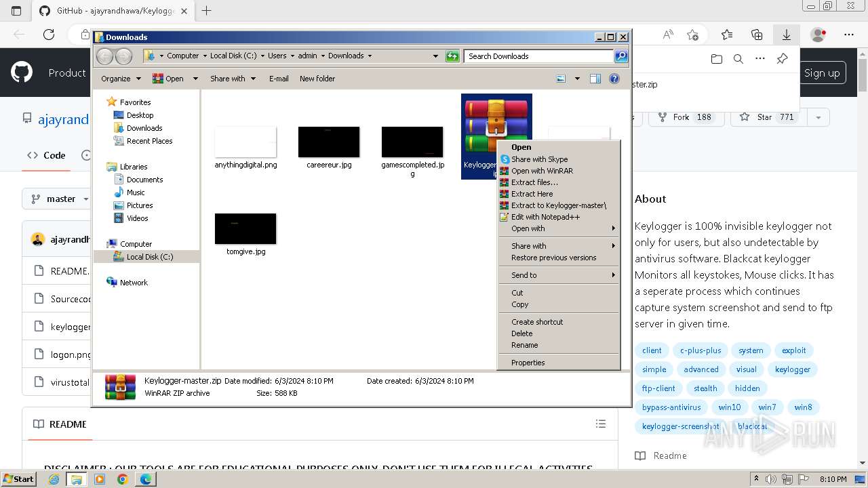Expand Share with dropdown in toolbar
Viewport: 868px width, 488px height.
[x=233, y=79]
